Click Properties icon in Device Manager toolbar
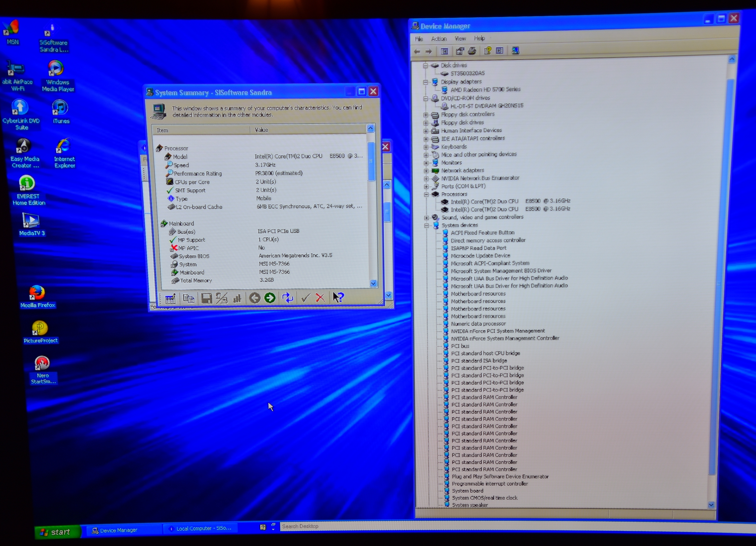The height and width of the screenshot is (546, 756). (x=460, y=51)
